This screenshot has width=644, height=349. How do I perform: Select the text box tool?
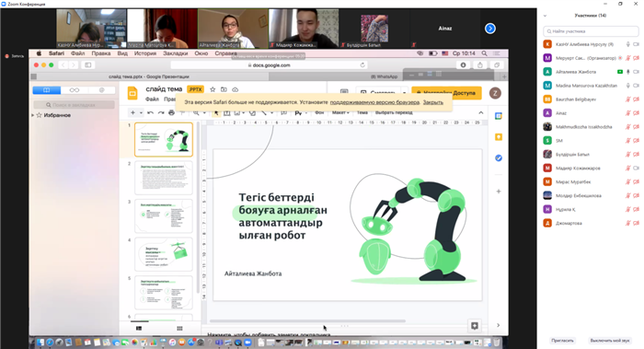click(x=226, y=112)
